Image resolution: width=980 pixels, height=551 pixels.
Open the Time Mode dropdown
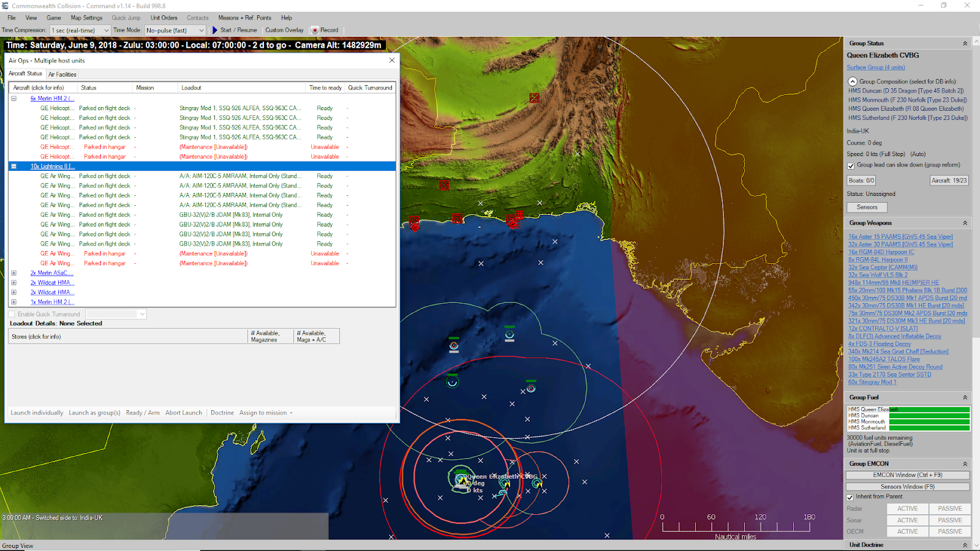(x=201, y=30)
